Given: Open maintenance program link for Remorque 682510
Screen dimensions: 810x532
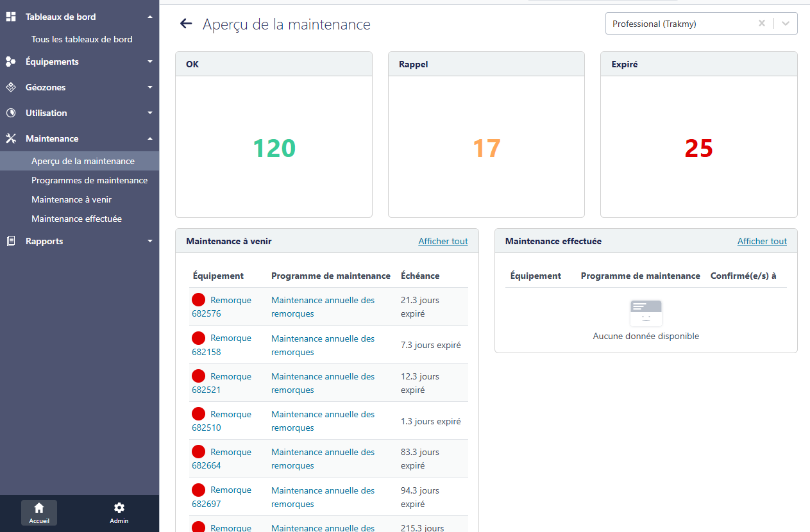Looking at the screenshot, I should (323, 420).
